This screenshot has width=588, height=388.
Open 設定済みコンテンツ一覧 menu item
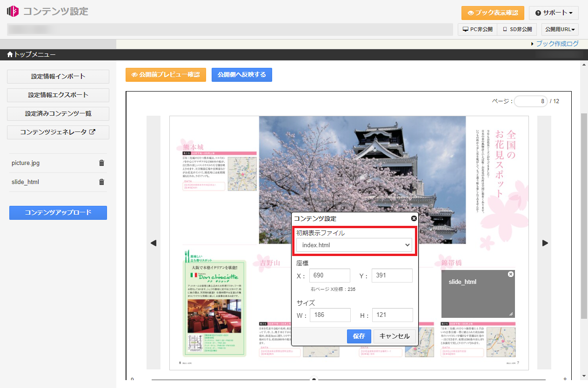click(58, 113)
